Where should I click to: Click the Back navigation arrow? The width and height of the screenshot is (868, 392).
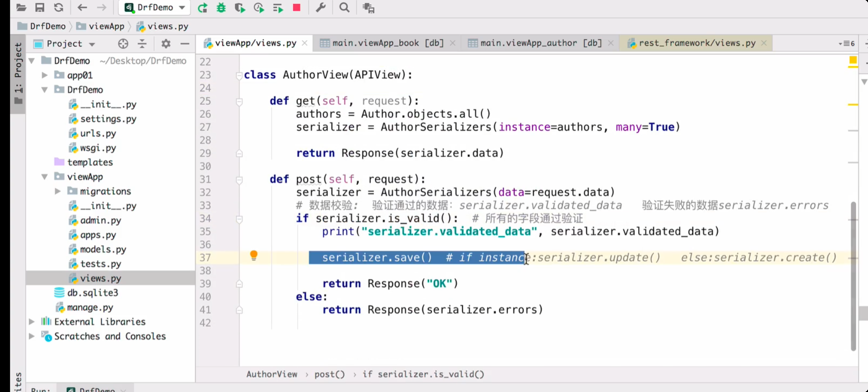tap(82, 8)
